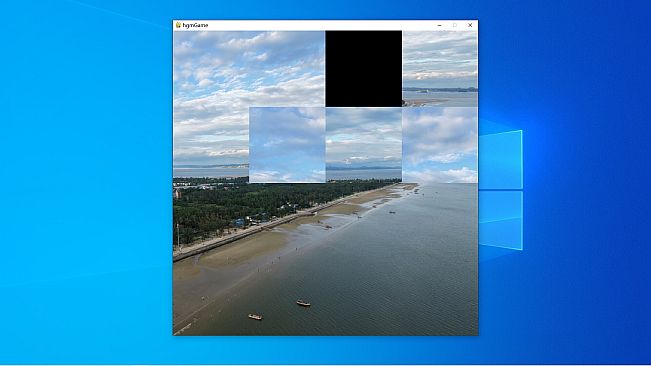Select the bottom tile with two small boats

[287, 297]
